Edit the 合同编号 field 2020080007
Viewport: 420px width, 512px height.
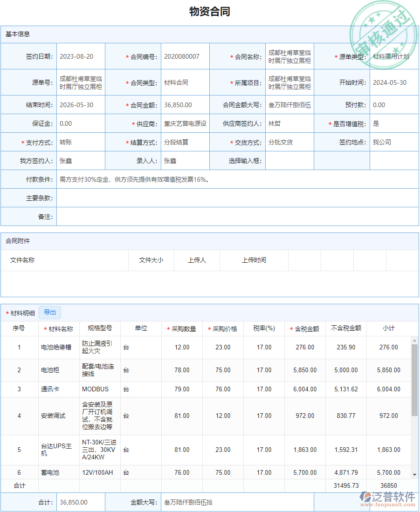click(x=185, y=56)
